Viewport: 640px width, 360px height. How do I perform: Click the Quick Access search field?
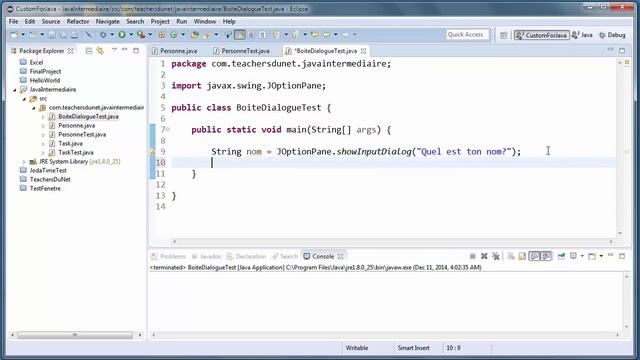(467, 35)
